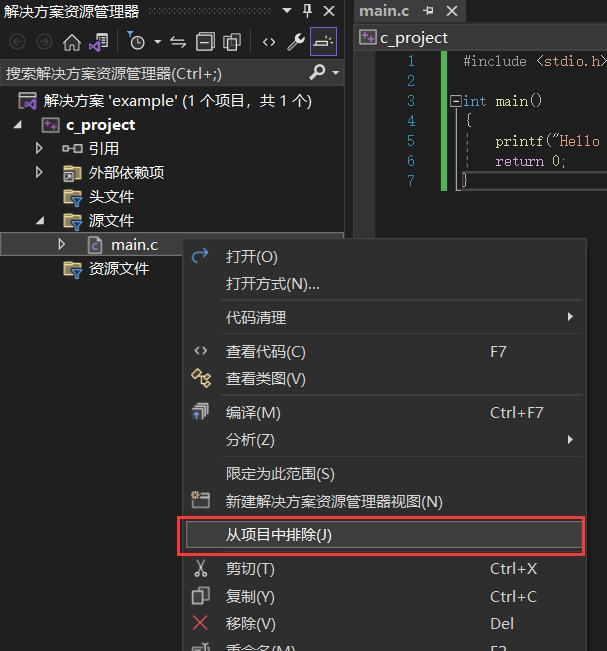Image resolution: width=607 pixels, height=651 pixels.
Task: Choose 编译(M) from the context menu
Action: (x=253, y=412)
